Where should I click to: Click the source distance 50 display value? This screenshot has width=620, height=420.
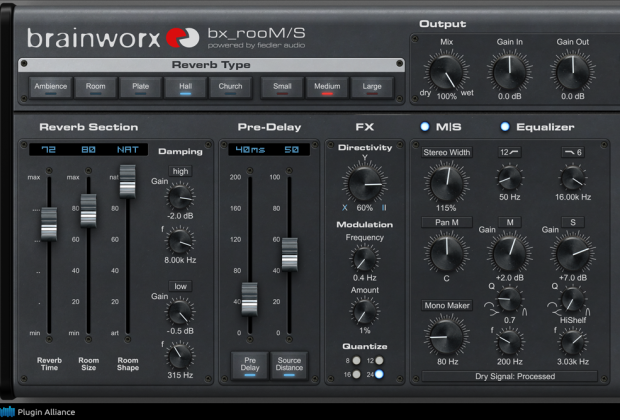(x=291, y=149)
